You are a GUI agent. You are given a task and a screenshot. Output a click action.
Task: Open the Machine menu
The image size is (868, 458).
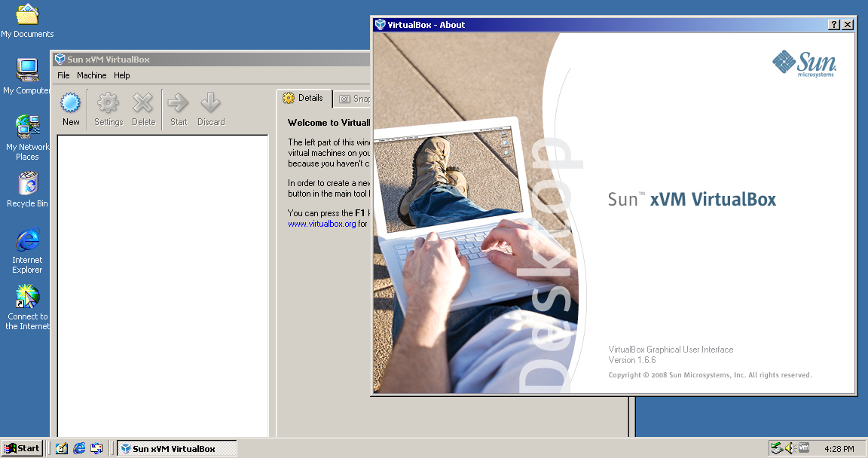(91, 75)
